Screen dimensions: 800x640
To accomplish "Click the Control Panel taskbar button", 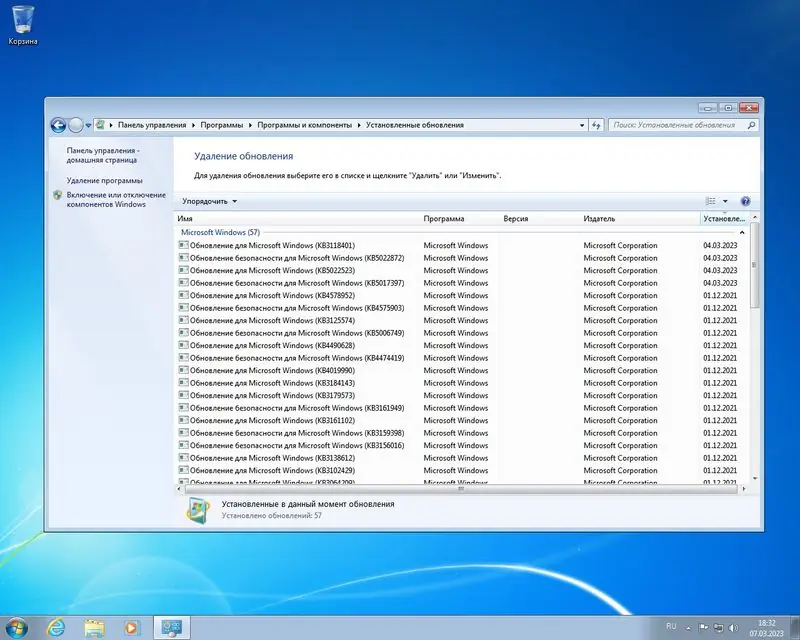I will pyautogui.click(x=171, y=628).
